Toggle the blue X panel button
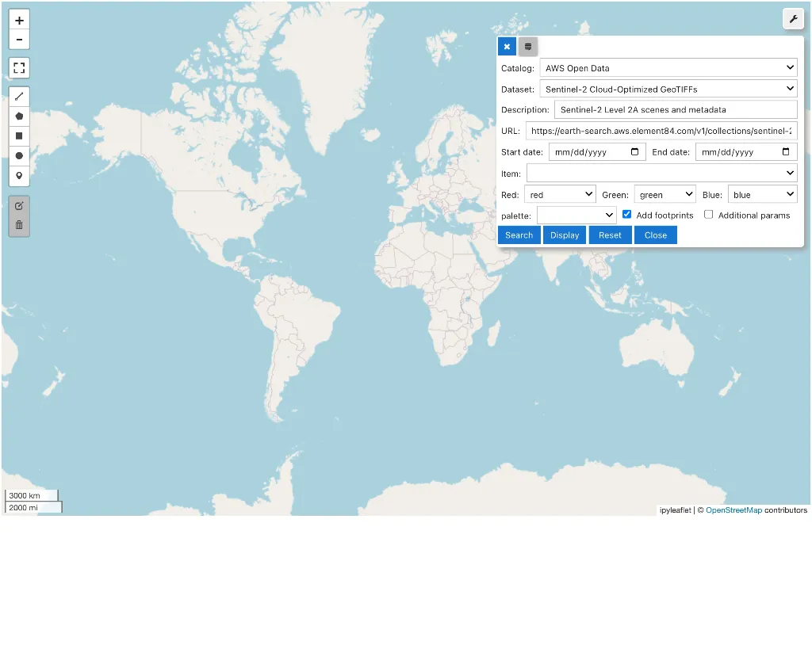 click(x=507, y=47)
